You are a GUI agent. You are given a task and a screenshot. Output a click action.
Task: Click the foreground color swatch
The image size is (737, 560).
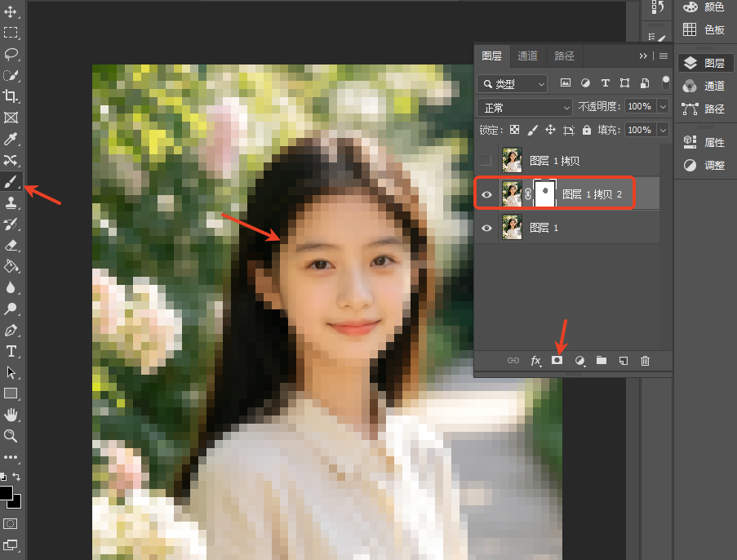pyautogui.click(x=6, y=493)
